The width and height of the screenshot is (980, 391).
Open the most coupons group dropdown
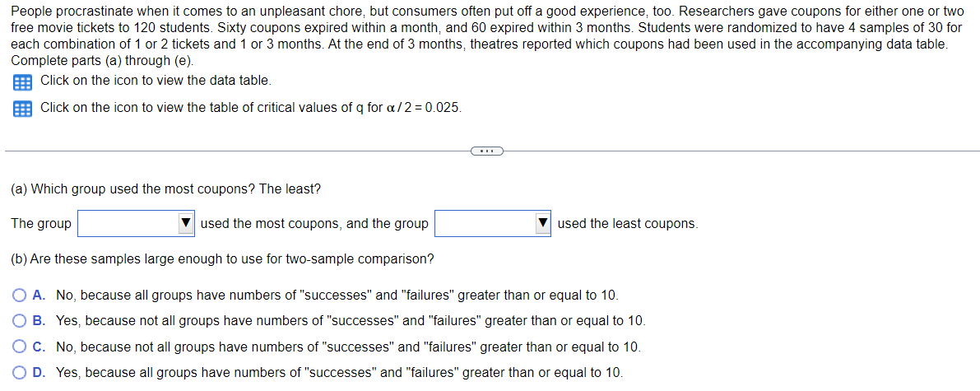137,223
